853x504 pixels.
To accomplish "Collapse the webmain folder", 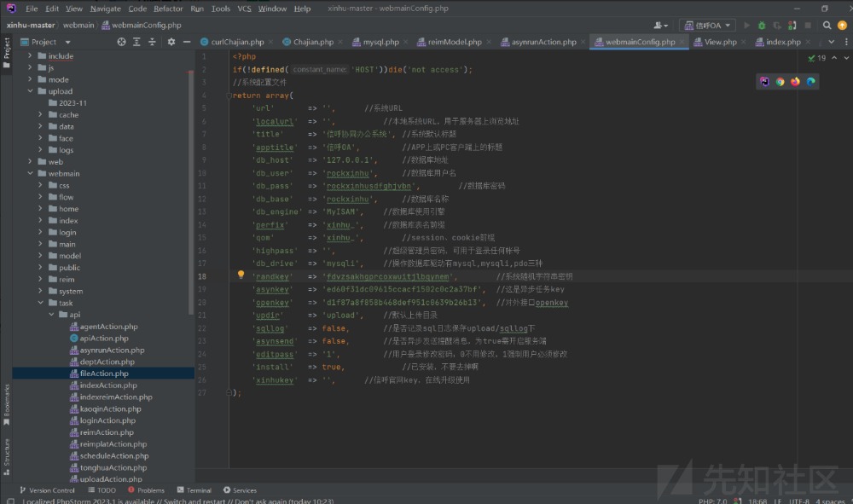I will click(x=30, y=173).
